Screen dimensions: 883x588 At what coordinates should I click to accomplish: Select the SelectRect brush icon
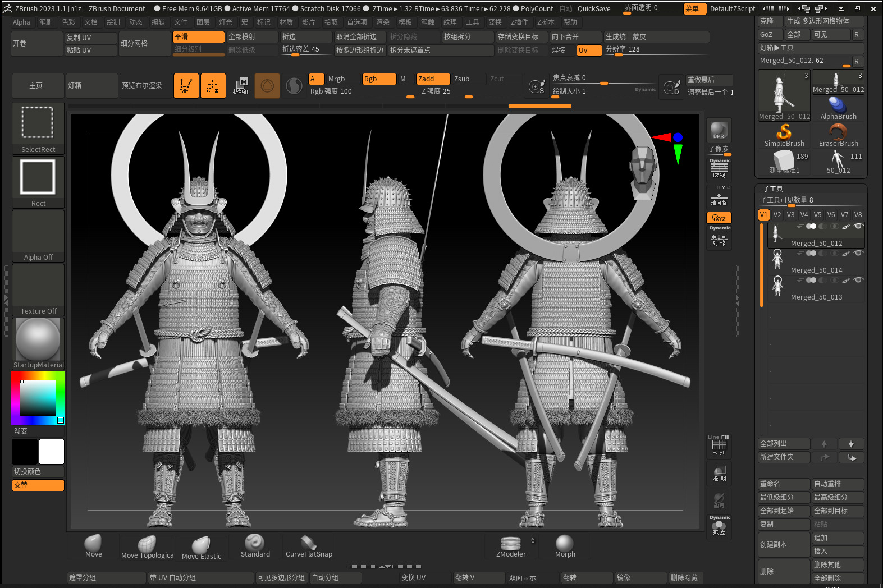[x=38, y=128]
